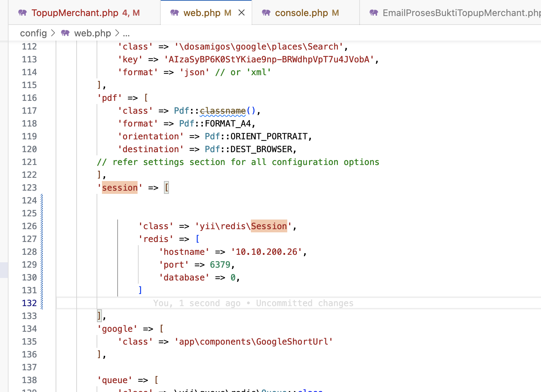Click the PHP icon on web.php tab
541x392 pixels.
coord(174,13)
